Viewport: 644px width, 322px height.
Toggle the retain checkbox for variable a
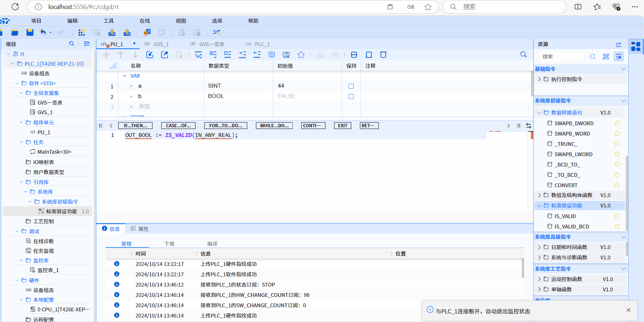pyautogui.click(x=351, y=86)
